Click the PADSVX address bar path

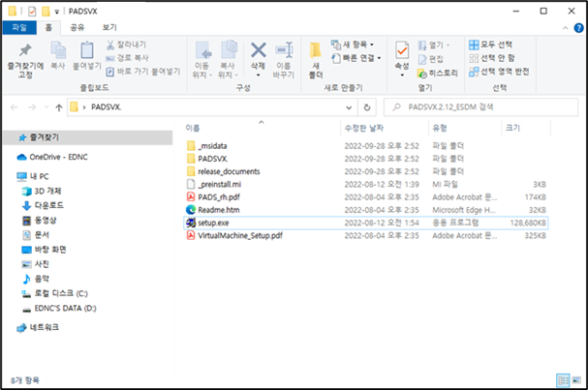pos(107,107)
